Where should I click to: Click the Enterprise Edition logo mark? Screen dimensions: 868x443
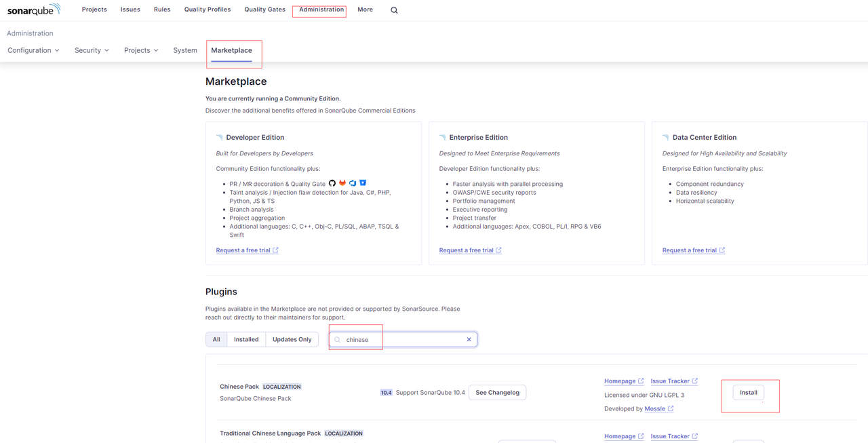coord(442,137)
